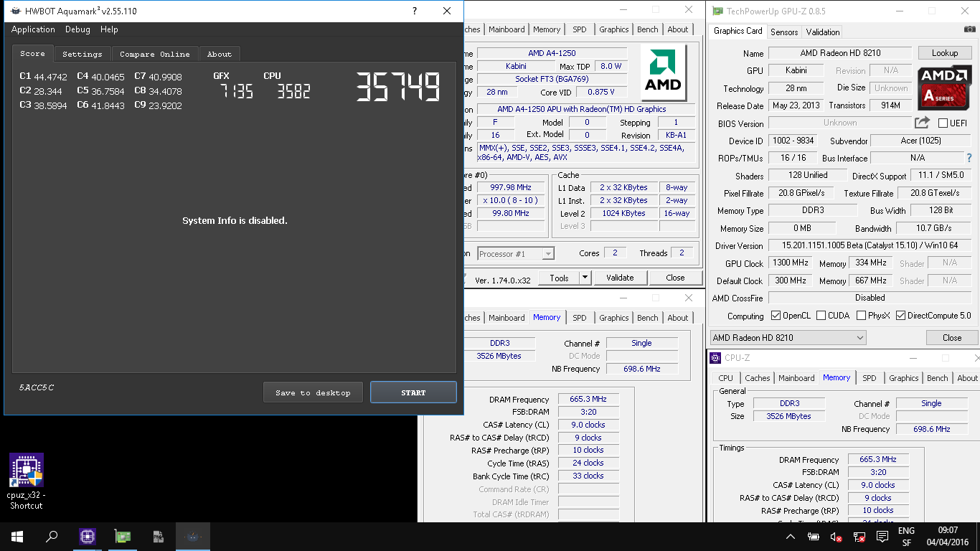Open the Help menu in Aquamark
Viewport: 980px width, 551px height.
click(x=109, y=29)
